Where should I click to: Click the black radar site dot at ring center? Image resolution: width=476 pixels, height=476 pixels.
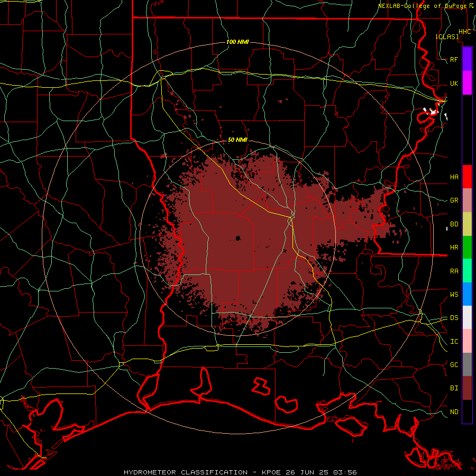click(x=238, y=238)
